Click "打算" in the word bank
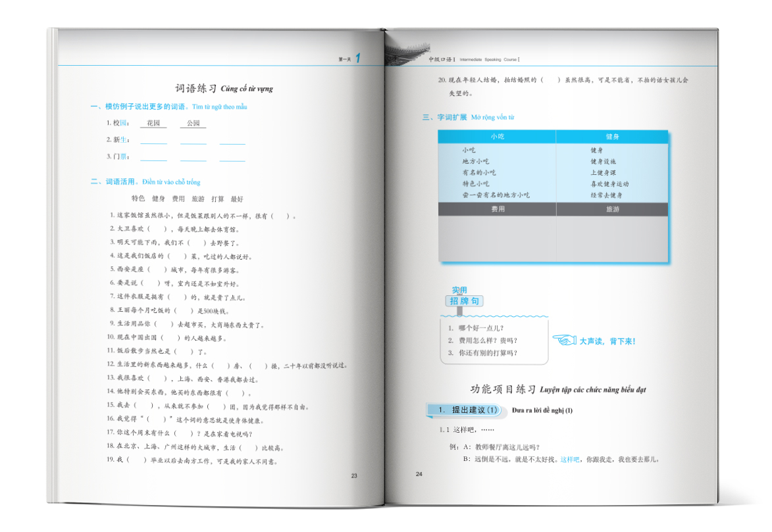772x532 pixels. 218,199
